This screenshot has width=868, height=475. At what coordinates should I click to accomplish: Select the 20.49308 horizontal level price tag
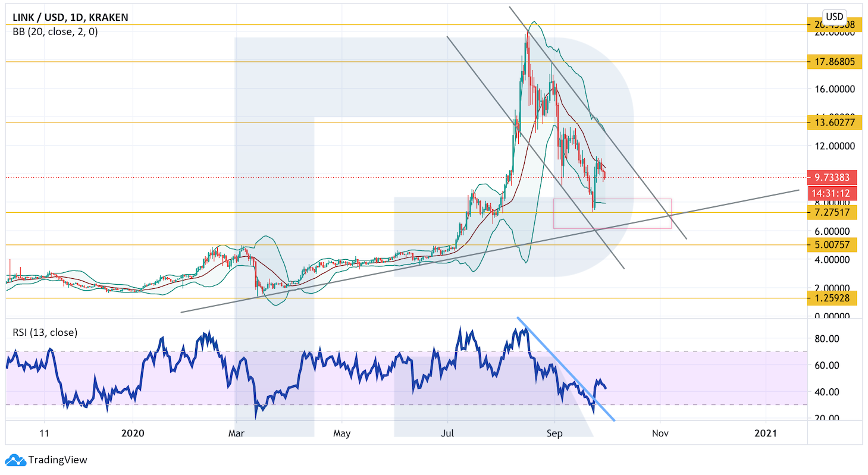point(832,25)
